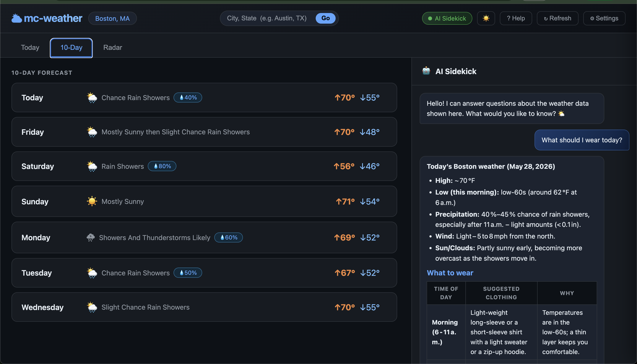
Task: Open the Help button
Action: (515, 18)
